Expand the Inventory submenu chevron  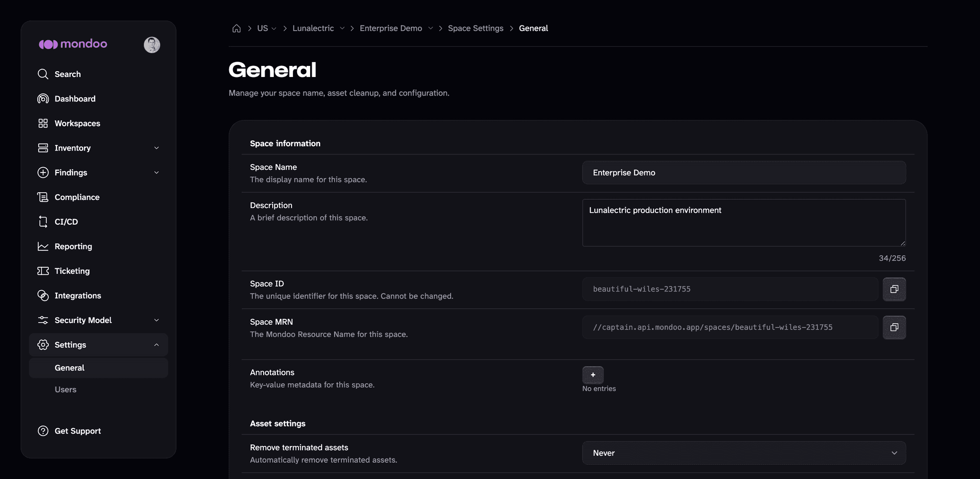156,148
